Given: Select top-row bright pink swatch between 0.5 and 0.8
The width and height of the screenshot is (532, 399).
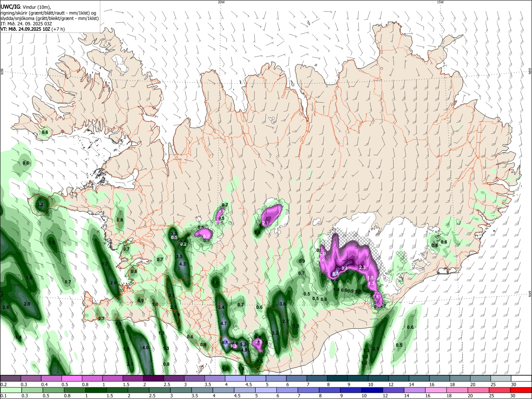Looking at the screenshot, I should [x=71, y=378].
